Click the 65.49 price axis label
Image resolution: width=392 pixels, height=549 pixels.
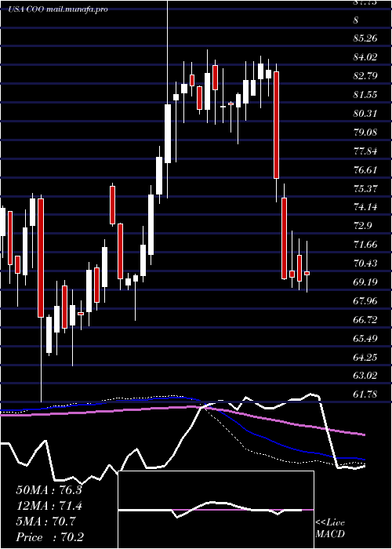tap(365, 339)
